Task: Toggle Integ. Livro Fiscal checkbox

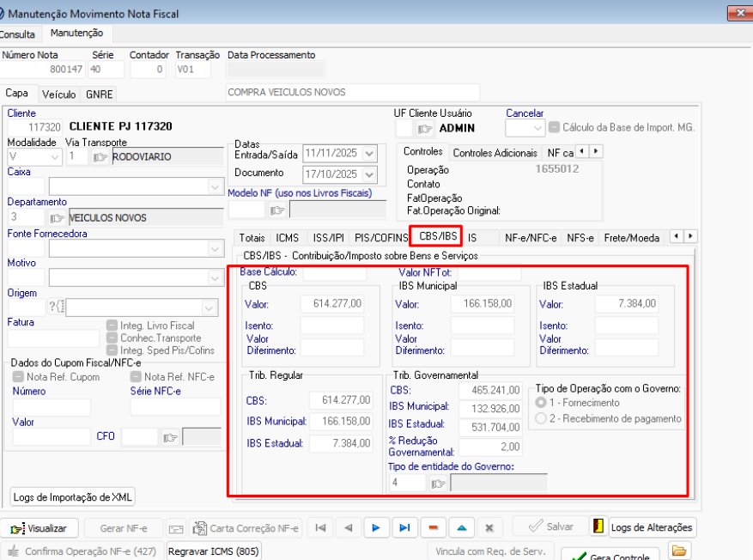Action: coord(112,326)
